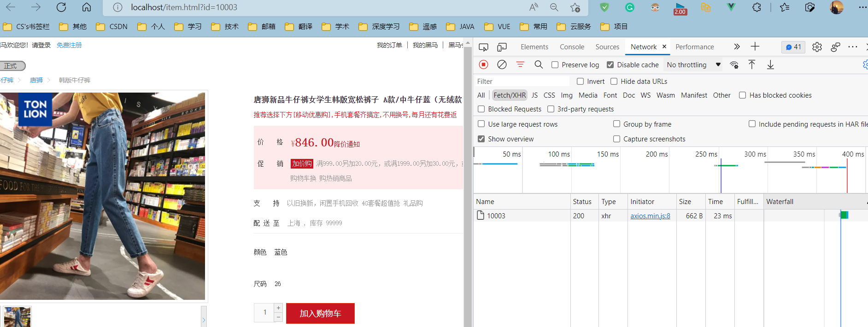Screen dimensions: 868x327
Task: Uncheck Show overview checkbox
Action: [x=481, y=139]
